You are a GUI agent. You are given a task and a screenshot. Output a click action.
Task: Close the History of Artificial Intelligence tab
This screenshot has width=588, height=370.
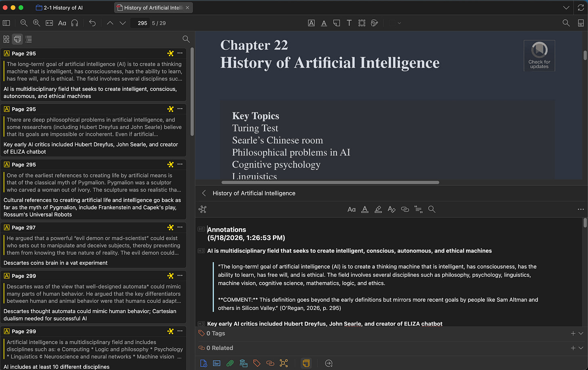pos(187,8)
